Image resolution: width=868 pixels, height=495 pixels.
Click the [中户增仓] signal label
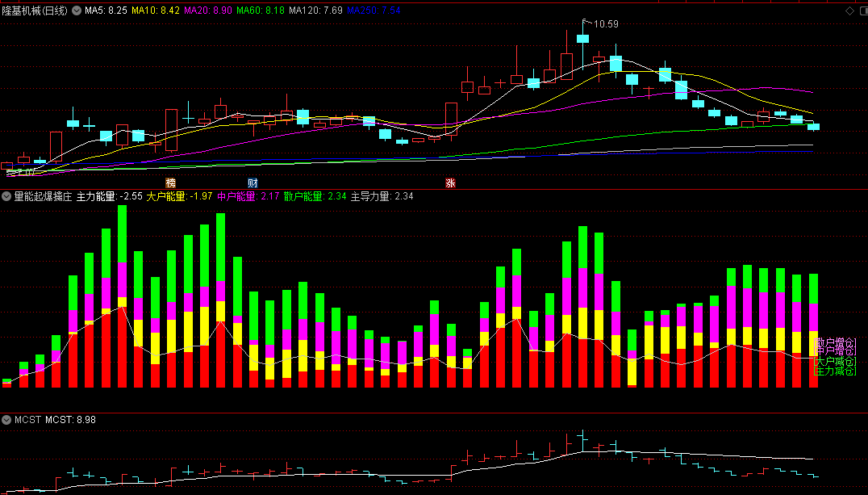[835, 351]
